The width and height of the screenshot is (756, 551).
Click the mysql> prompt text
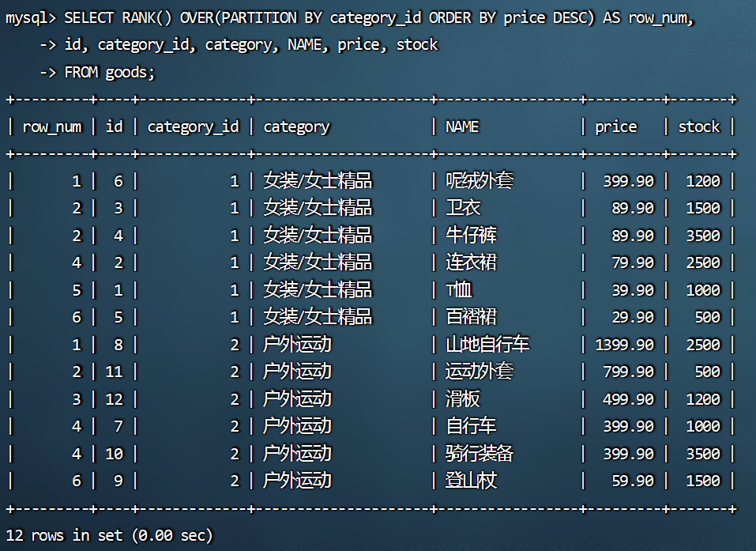point(30,17)
